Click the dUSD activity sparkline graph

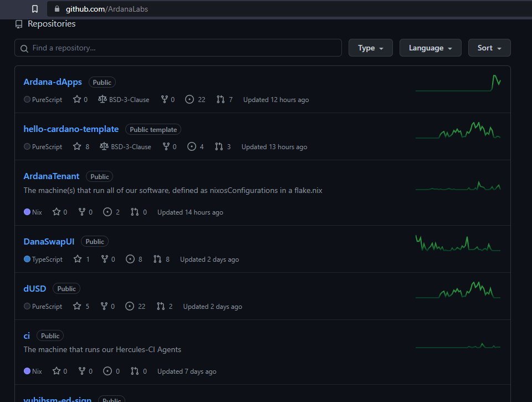(x=458, y=289)
